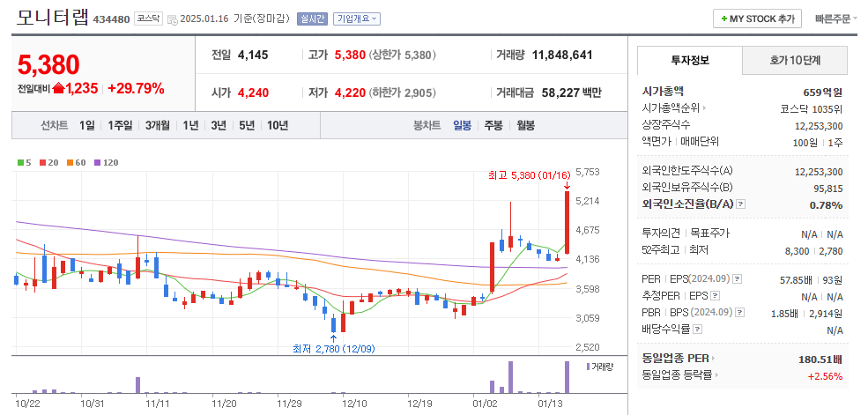The width and height of the screenshot is (868, 415).
Task: Click the arrow next to 시가총액순위
Action: coord(705,108)
